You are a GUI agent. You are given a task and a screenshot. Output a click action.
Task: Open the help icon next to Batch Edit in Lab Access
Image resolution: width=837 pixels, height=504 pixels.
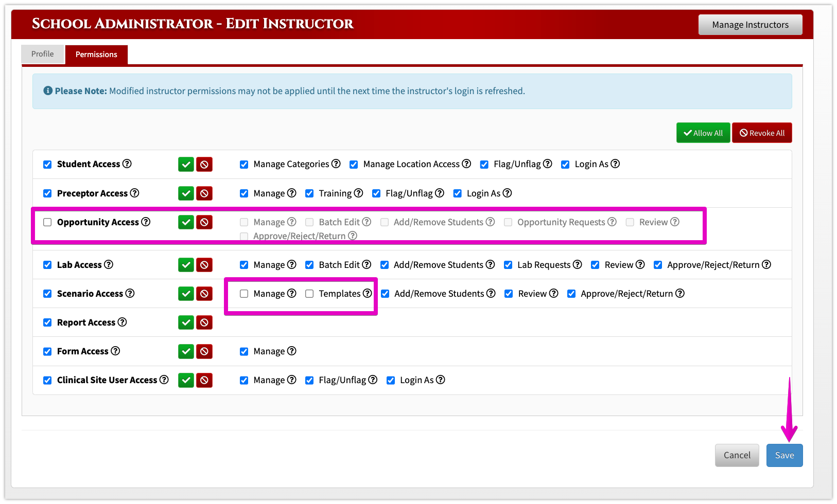pos(367,264)
